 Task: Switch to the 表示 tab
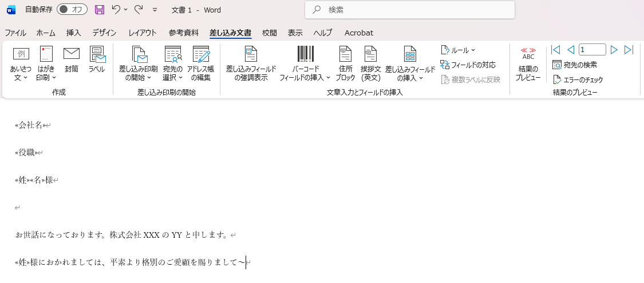coord(295,33)
